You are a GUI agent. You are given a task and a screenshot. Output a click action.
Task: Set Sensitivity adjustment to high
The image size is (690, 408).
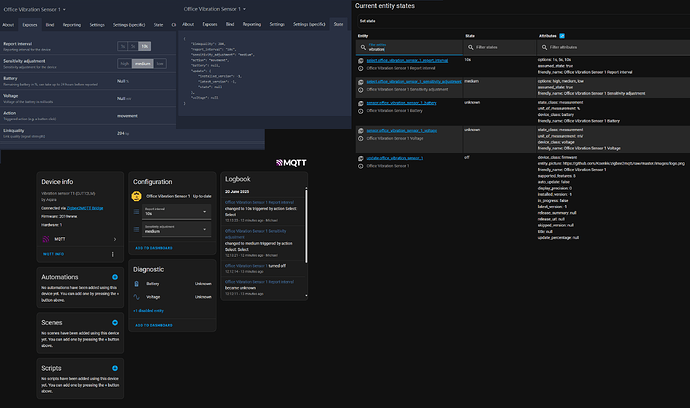tap(124, 62)
